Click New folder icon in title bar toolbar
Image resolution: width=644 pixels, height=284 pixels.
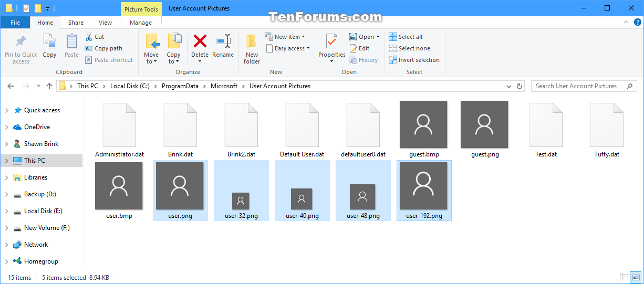click(38, 8)
